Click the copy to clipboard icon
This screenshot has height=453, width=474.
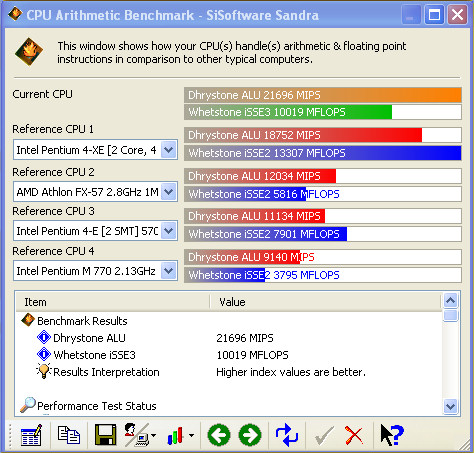tap(69, 435)
